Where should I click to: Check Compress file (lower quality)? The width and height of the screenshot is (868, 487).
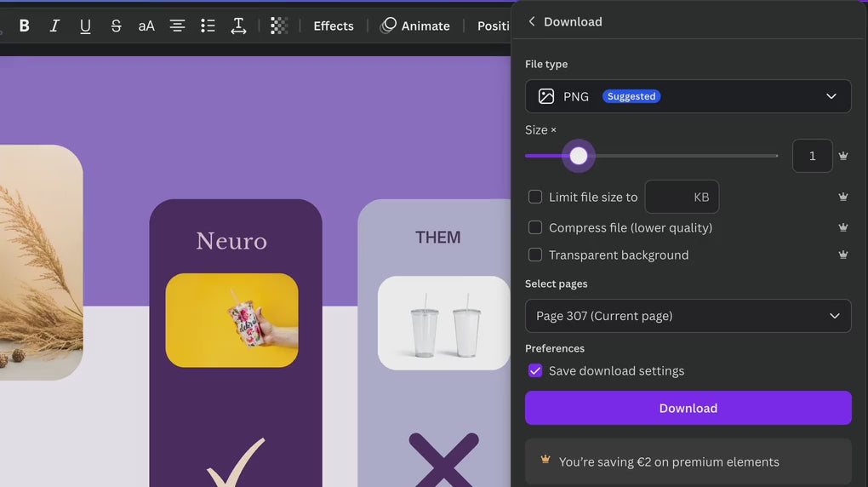pos(535,227)
